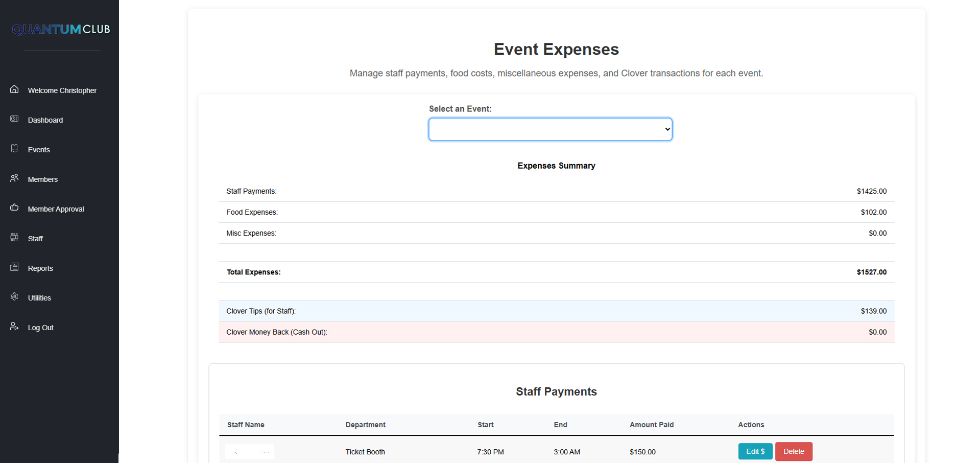Click the Members people icon
The width and height of the screenshot is (980, 463).
pos(14,178)
